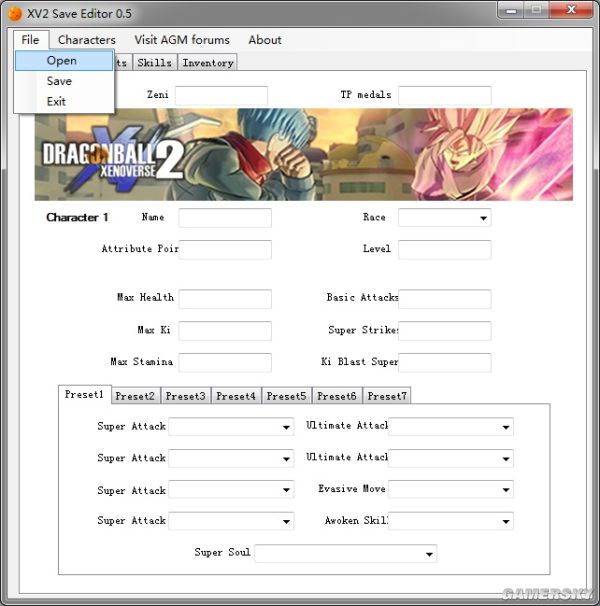Image resolution: width=600 pixels, height=606 pixels.
Task: Click the Max Health field
Action: (225, 299)
